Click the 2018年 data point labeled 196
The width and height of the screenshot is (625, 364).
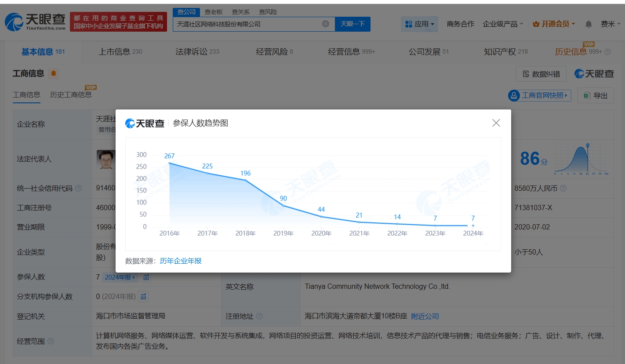click(x=245, y=180)
